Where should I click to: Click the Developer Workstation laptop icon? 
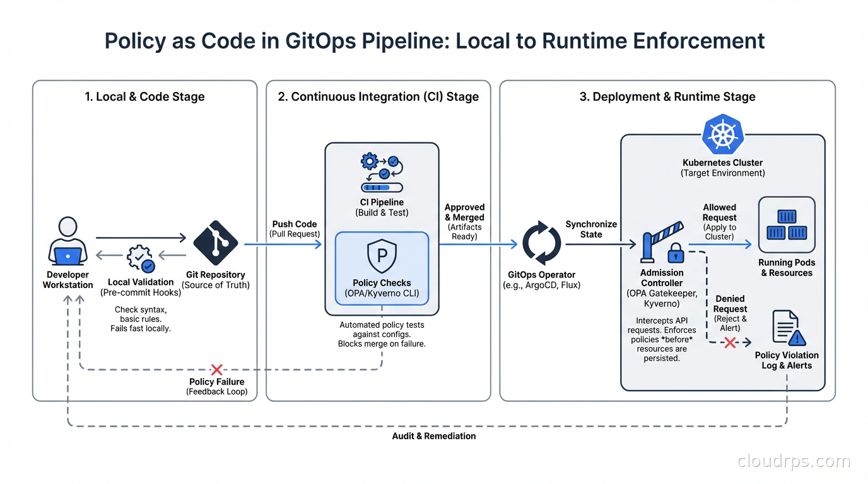pyautogui.click(x=67, y=253)
